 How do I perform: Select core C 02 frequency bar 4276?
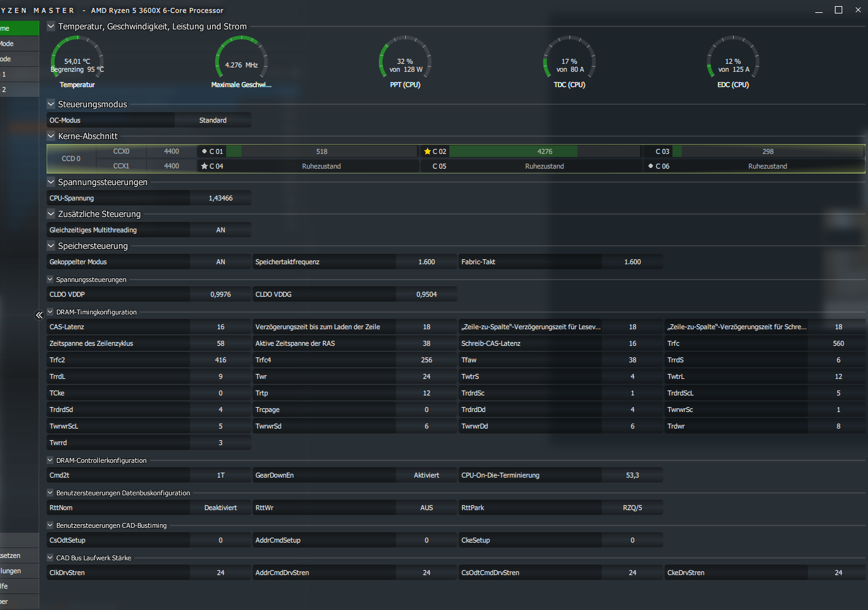click(545, 151)
